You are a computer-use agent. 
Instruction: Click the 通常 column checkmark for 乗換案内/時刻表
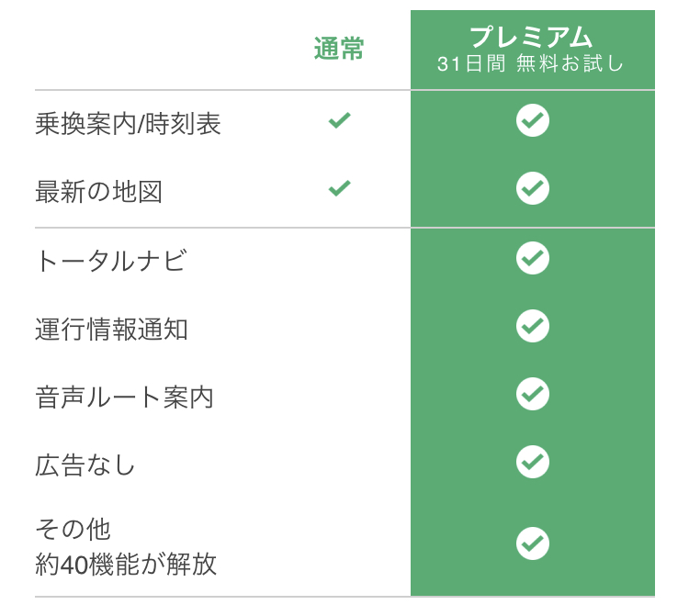[340, 120]
